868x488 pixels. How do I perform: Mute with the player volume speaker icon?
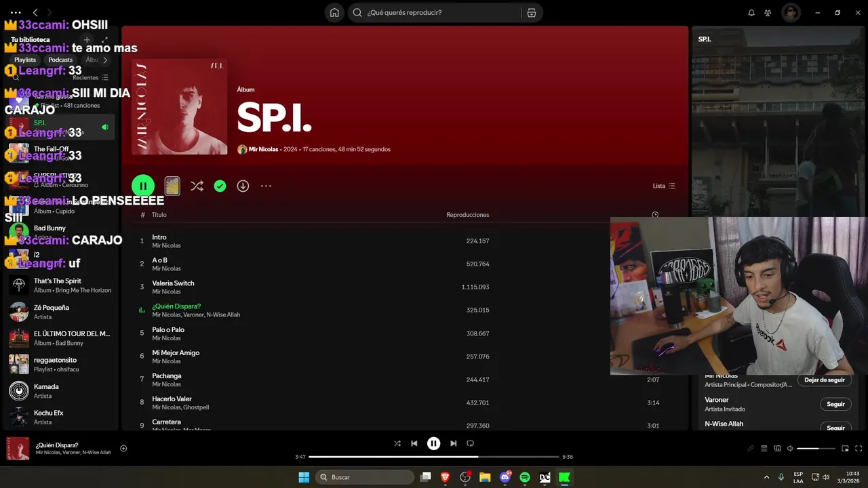click(790, 448)
